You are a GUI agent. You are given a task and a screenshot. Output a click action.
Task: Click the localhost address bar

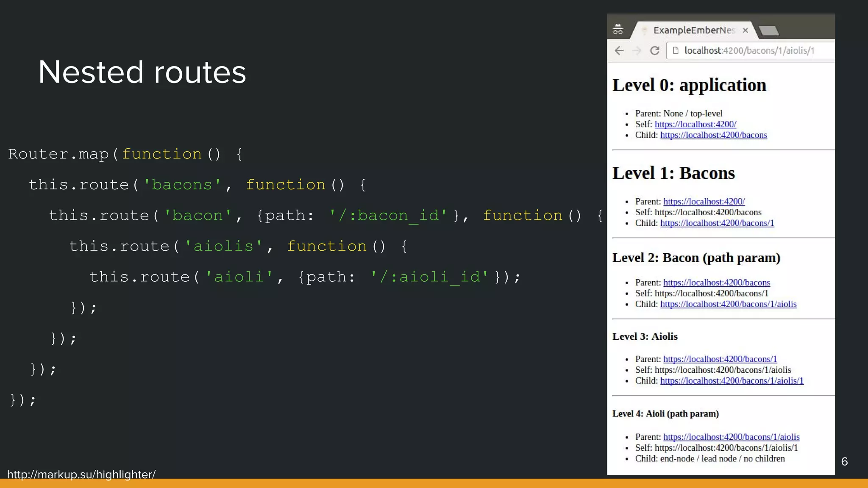click(749, 51)
